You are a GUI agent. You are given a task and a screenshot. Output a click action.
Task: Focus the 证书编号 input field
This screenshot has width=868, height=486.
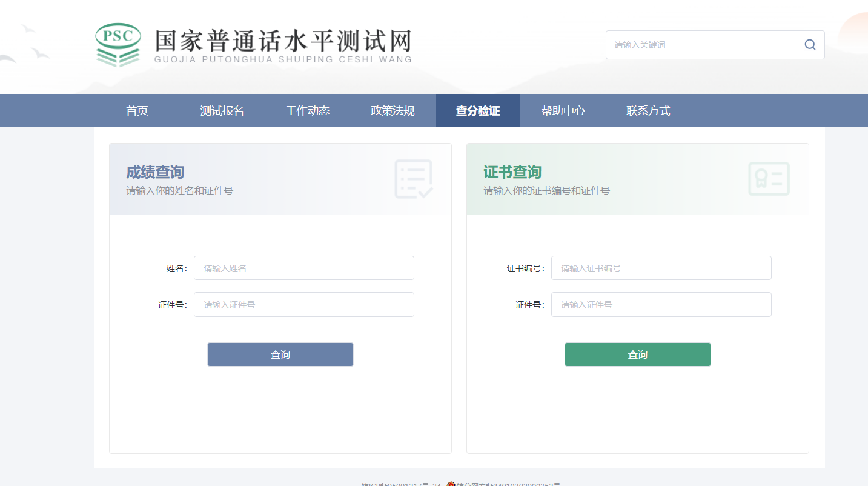coord(661,268)
